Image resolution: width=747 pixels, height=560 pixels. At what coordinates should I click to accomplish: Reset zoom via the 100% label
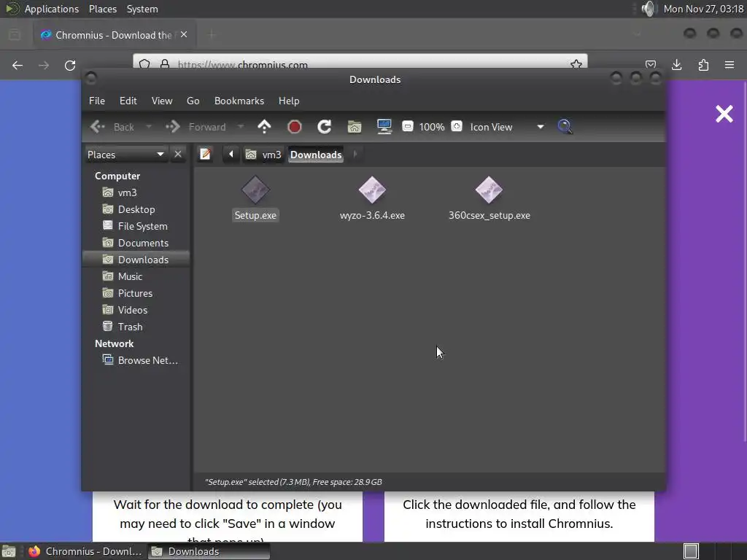(432, 127)
